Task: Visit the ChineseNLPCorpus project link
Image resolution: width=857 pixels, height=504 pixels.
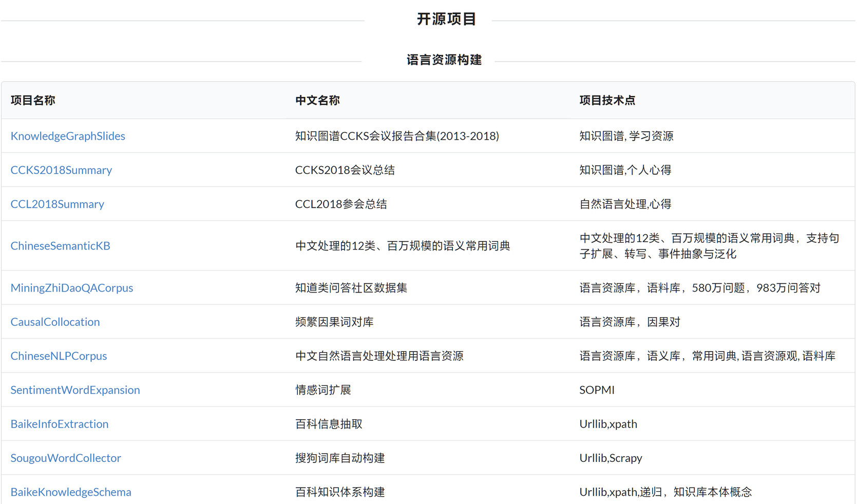Action: click(59, 356)
